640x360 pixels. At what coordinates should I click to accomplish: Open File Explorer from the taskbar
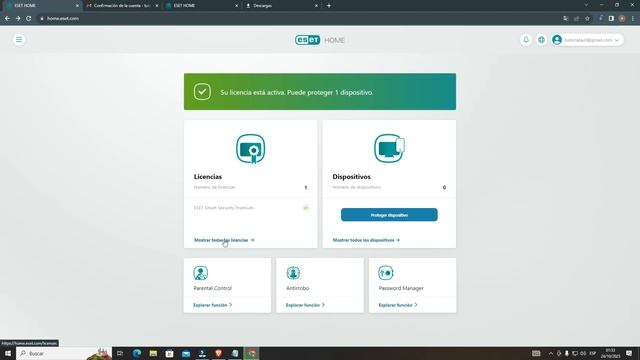(x=153, y=353)
